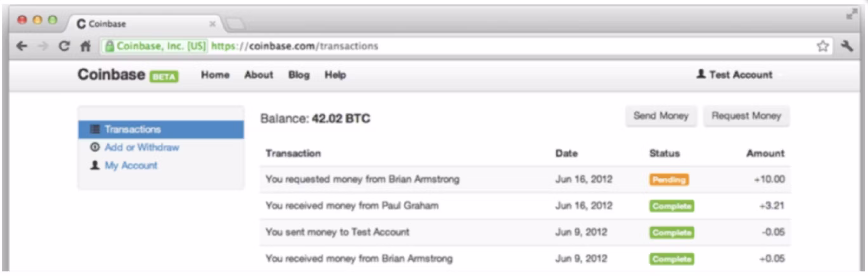868x276 pixels.
Task: Click the reload page icon
Action: point(64,46)
